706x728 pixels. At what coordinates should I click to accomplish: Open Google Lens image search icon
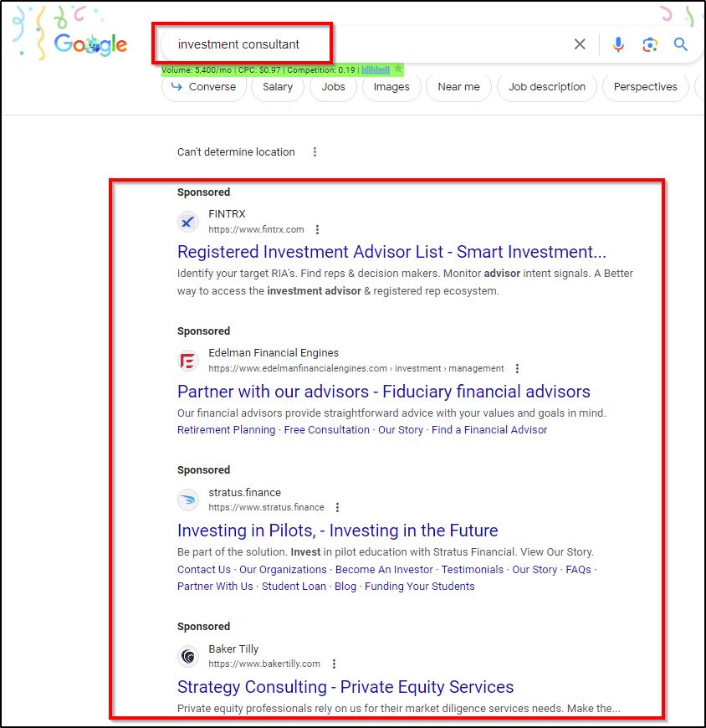(650, 44)
